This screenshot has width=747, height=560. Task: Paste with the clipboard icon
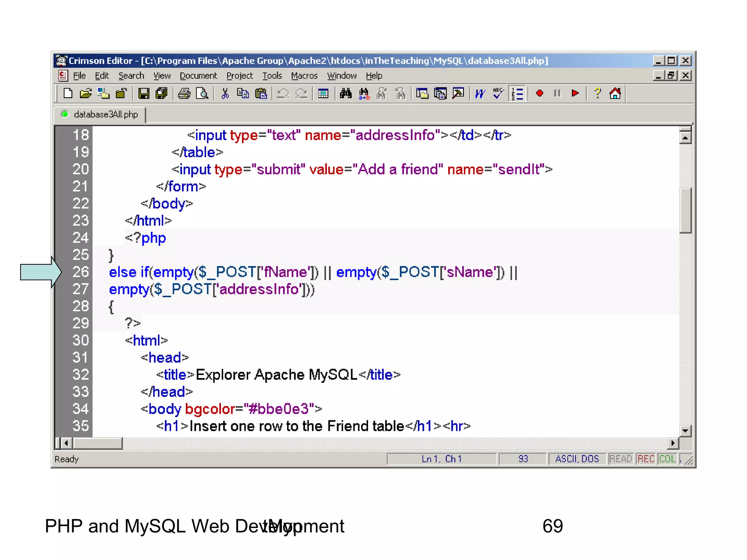pyautogui.click(x=261, y=94)
